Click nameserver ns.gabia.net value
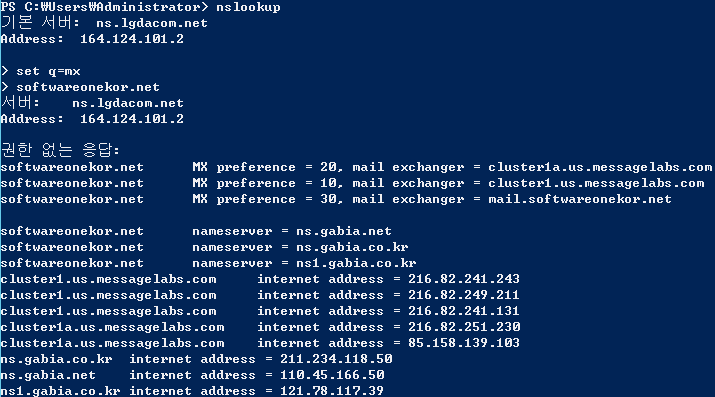Screen dimensions: 715x397 344,231
